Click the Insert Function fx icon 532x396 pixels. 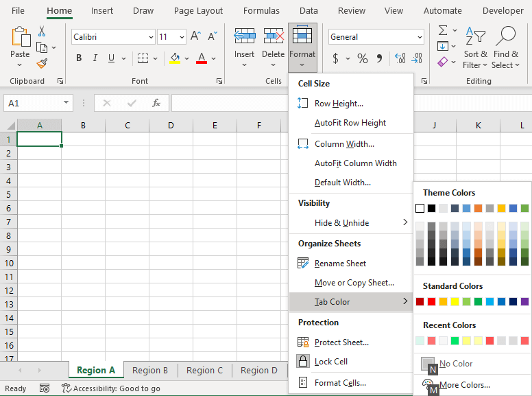click(156, 103)
